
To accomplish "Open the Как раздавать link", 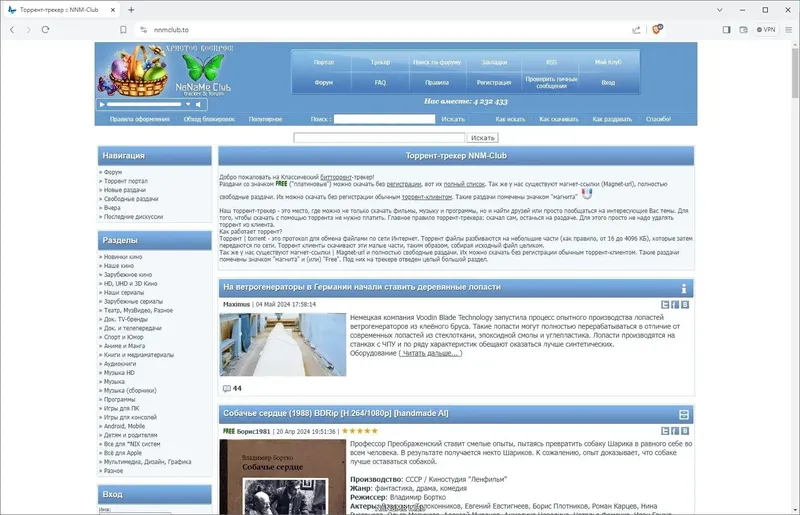I will pyautogui.click(x=612, y=119).
